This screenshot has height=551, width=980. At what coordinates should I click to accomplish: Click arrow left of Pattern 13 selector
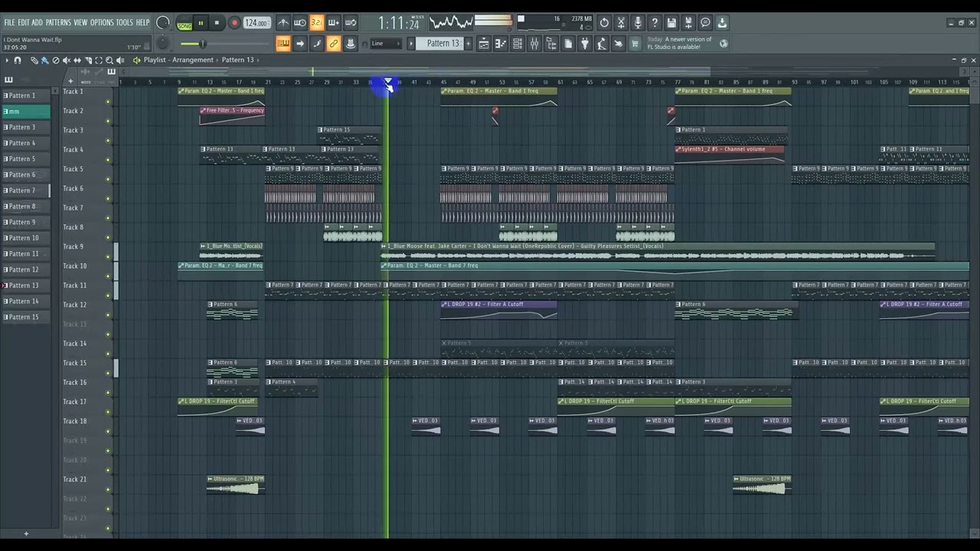click(x=411, y=44)
